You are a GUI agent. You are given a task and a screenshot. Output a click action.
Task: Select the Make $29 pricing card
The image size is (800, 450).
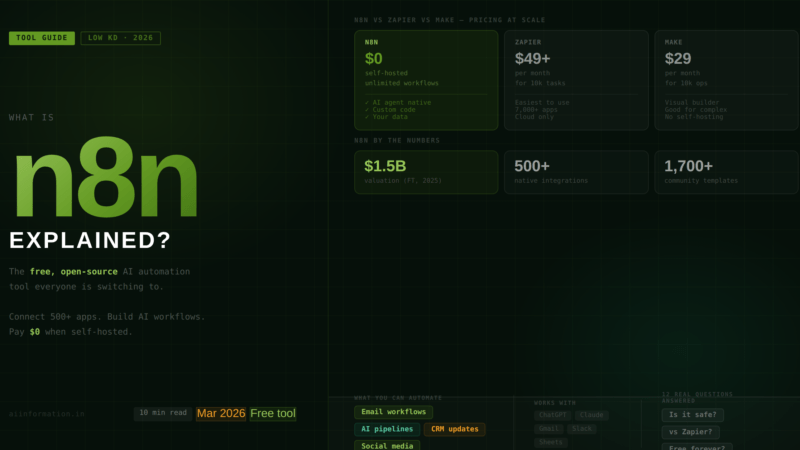727,80
